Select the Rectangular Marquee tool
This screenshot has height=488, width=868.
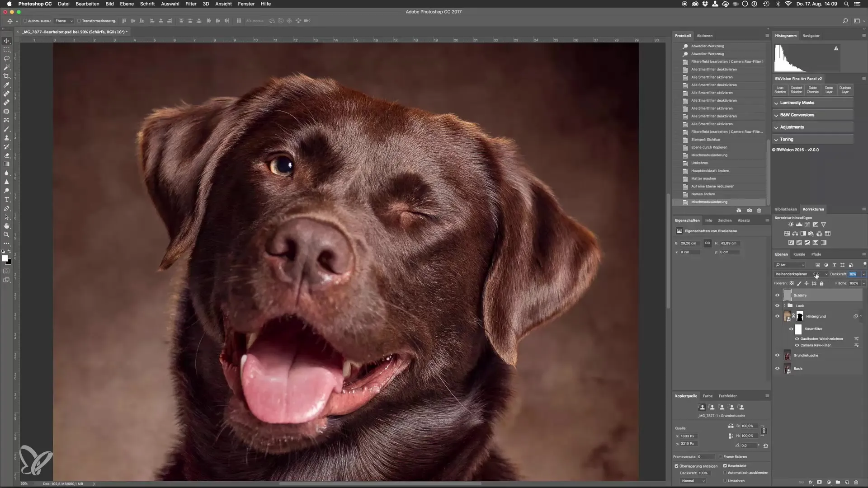coord(6,50)
